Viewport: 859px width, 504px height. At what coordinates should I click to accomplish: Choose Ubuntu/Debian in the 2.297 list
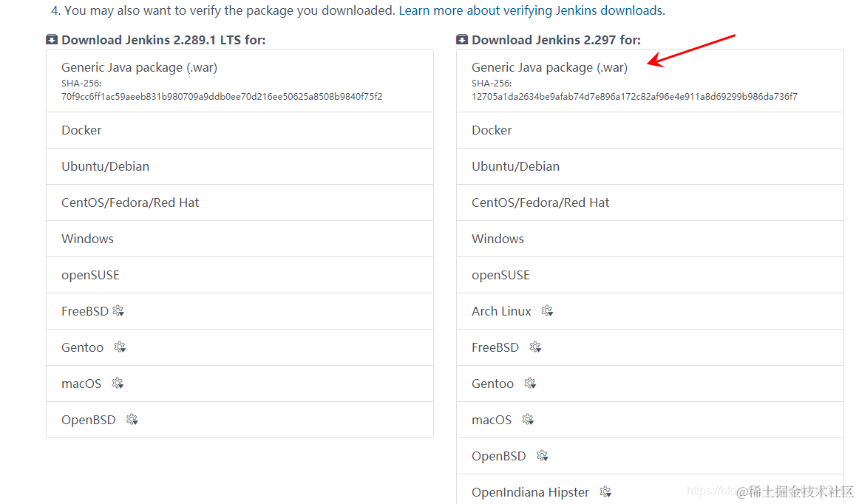point(650,166)
